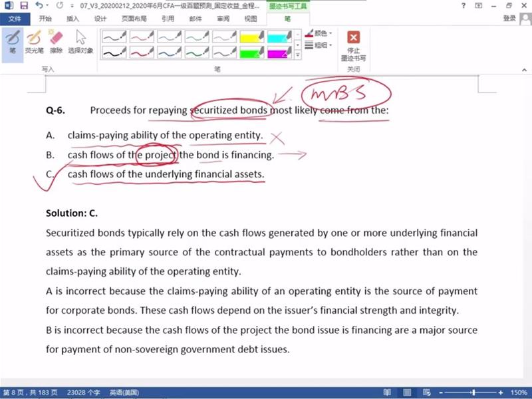The width and height of the screenshot is (532, 399).
Task: Switch to the Page Layout (页面布局) tab
Action: point(134,19)
